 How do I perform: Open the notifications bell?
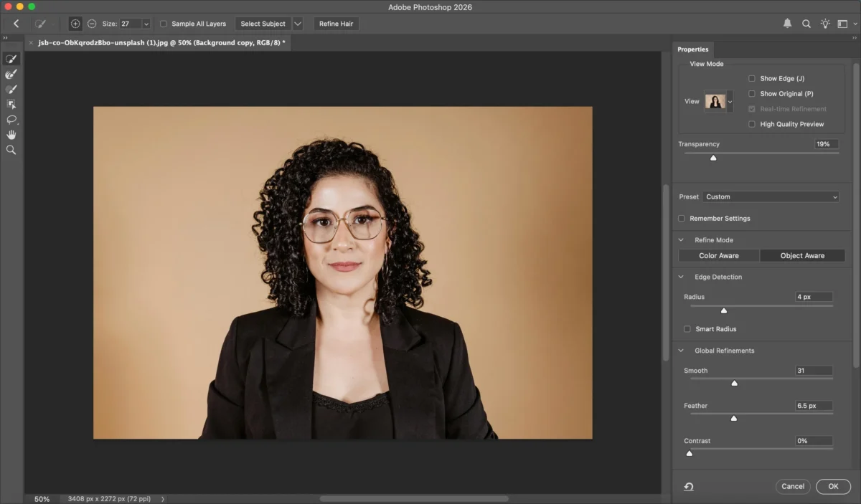pos(787,24)
